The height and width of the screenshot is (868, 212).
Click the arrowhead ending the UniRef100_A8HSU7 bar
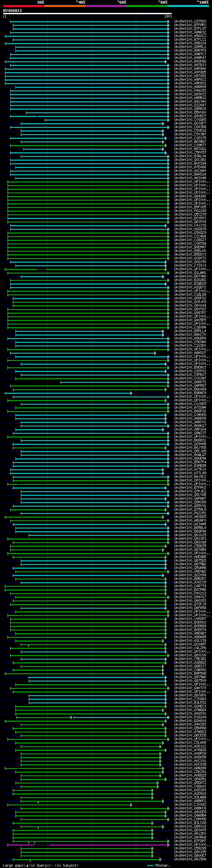point(155,353)
